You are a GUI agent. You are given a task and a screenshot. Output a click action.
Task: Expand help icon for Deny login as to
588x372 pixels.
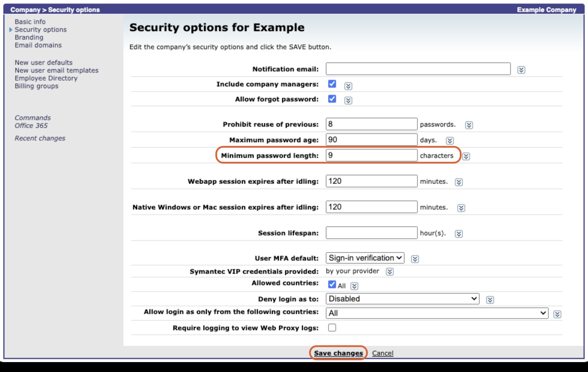pos(490,300)
